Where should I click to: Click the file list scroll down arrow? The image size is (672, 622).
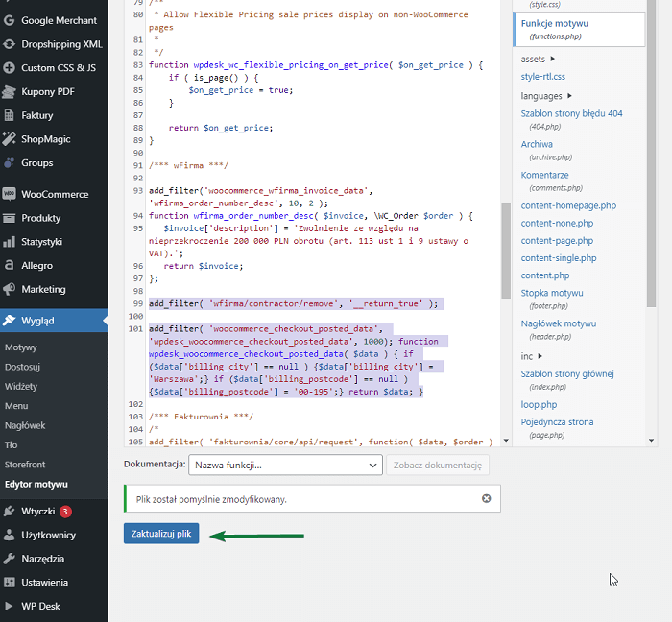pyautogui.click(x=652, y=441)
